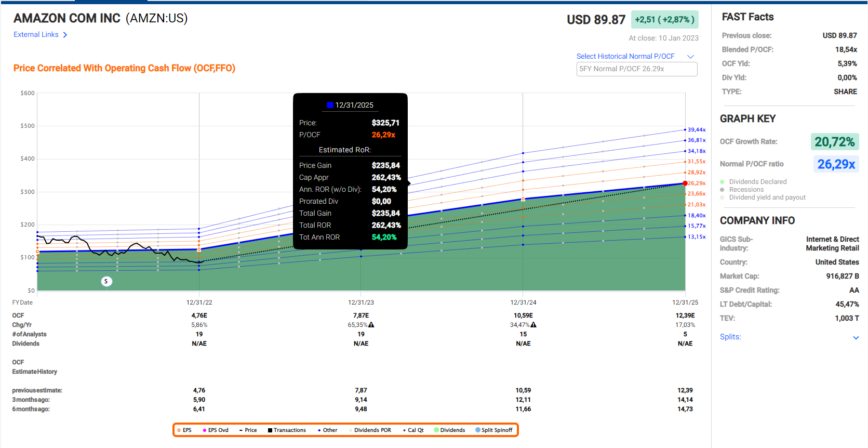This screenshot has width=868, height=448.
Task: Click the Splits link
Action: pyautogui.click(x=730, y=337)
